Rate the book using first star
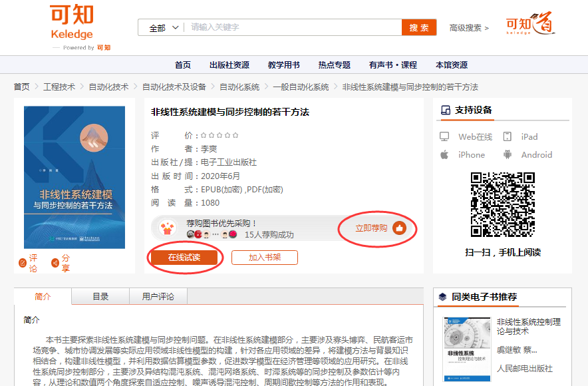This screenshot has width=588, height=386. click(x=204, y=135)
